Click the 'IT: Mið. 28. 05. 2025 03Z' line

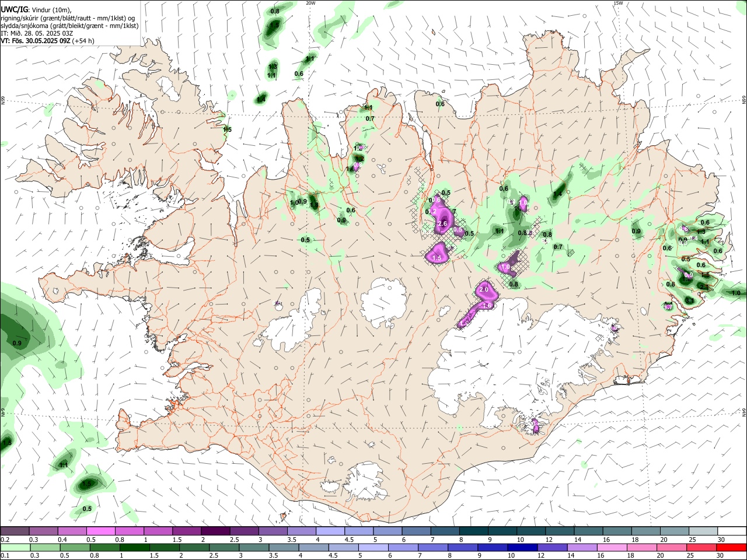click(37, 33)
